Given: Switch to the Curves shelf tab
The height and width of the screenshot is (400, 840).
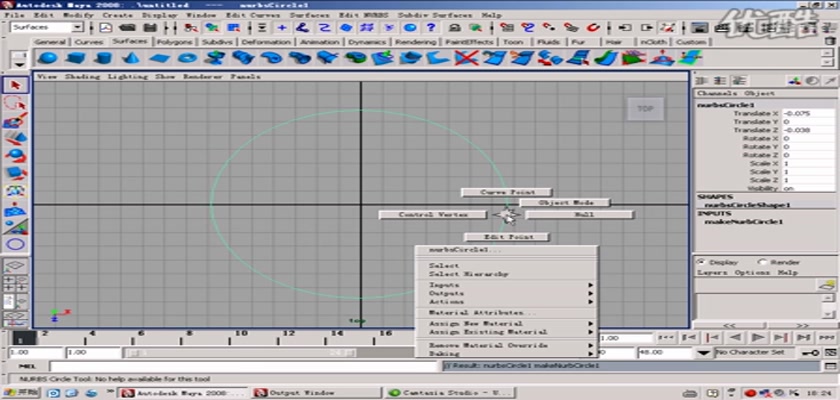Looking at the screenshot, I should tap(89, 42).
